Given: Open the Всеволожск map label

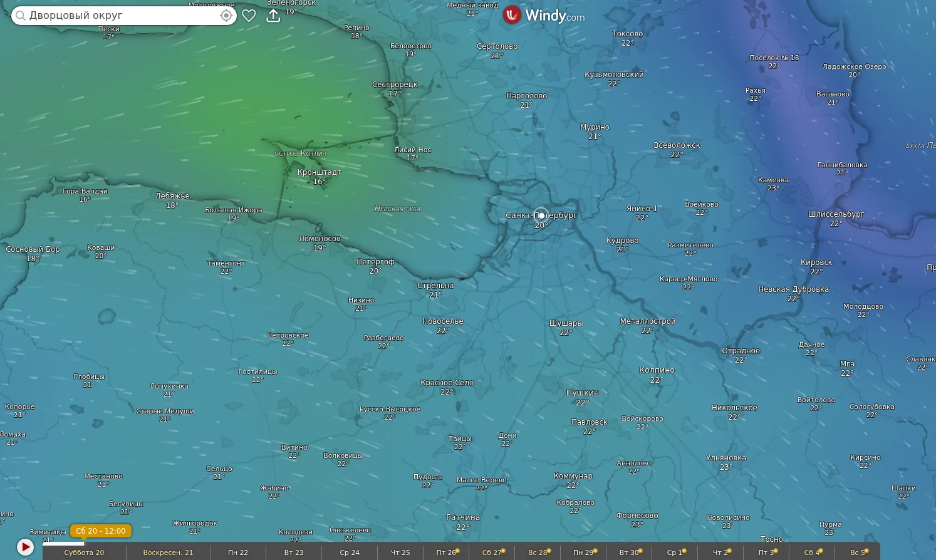Looking at the screenshot, I should coord(677,145).
